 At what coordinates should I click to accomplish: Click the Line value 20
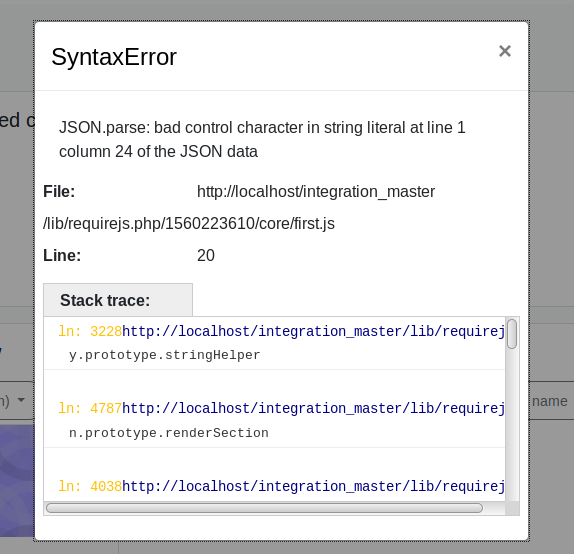(x=206, y=255)
